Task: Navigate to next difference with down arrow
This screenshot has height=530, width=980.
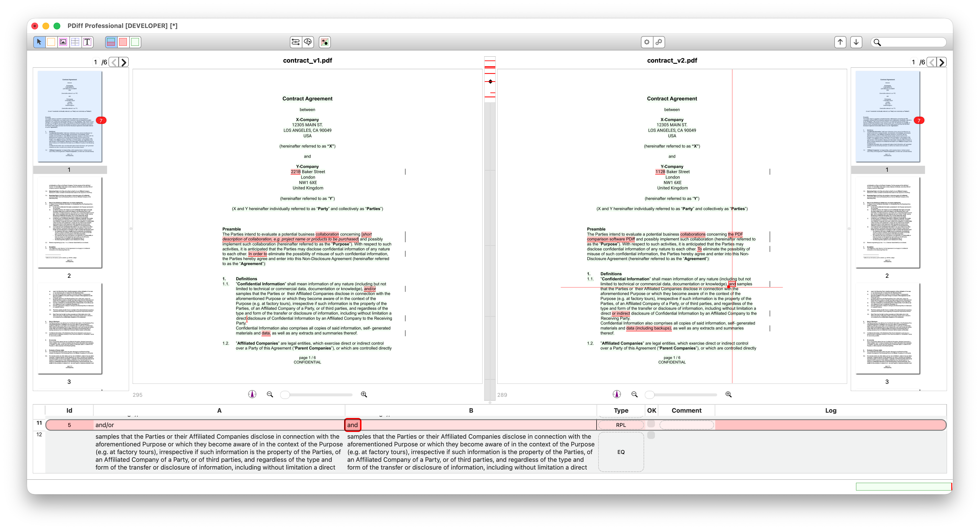Action: 856,42
